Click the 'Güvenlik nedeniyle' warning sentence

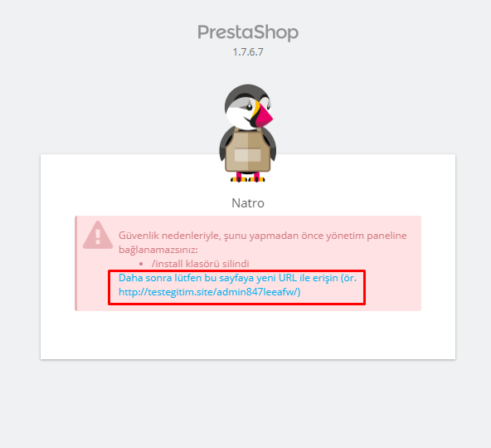pyautogui.click(x=262, y=242)
